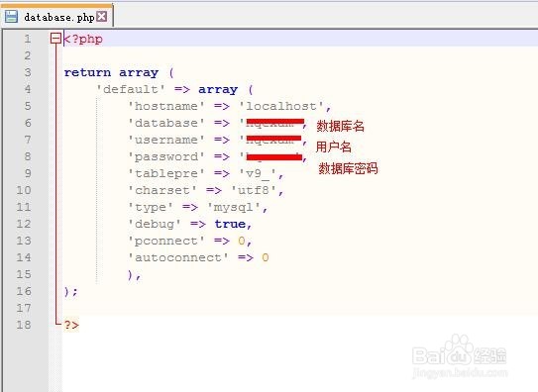Click the 'charset' key
The width and height of the screenshot is (538, 392).
point(162,190)
